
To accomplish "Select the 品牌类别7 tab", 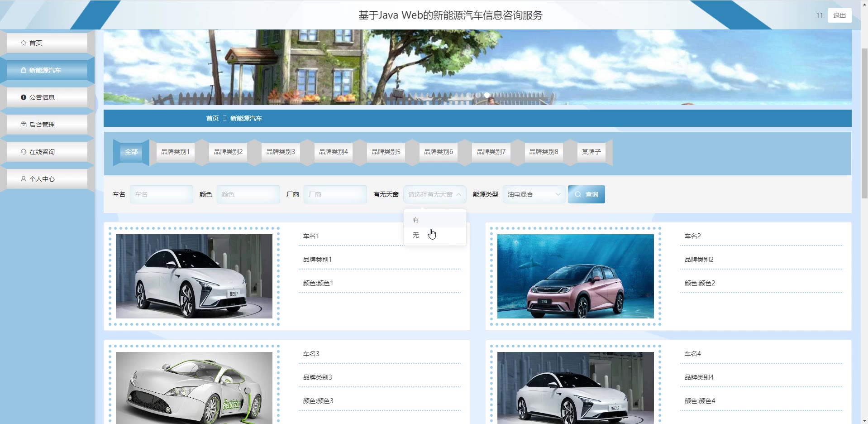I will 491,152.
